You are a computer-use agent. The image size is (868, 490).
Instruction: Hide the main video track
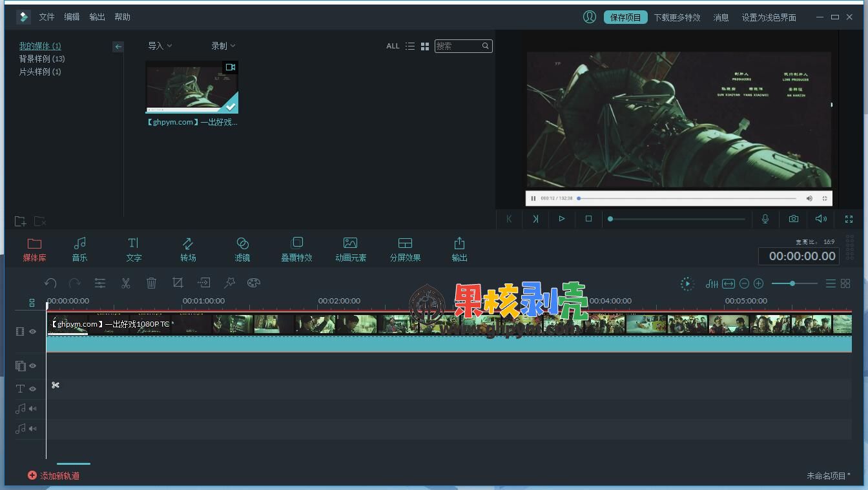32,332
